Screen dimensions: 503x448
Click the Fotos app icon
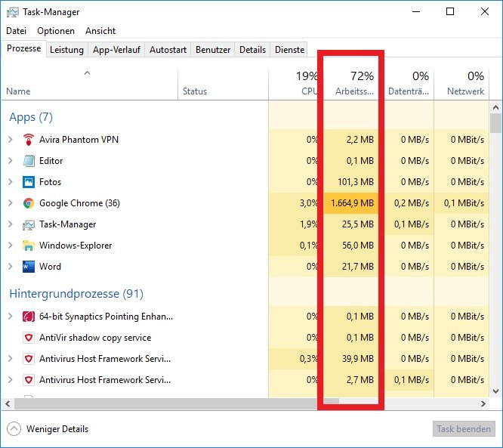tap(29, 182)
